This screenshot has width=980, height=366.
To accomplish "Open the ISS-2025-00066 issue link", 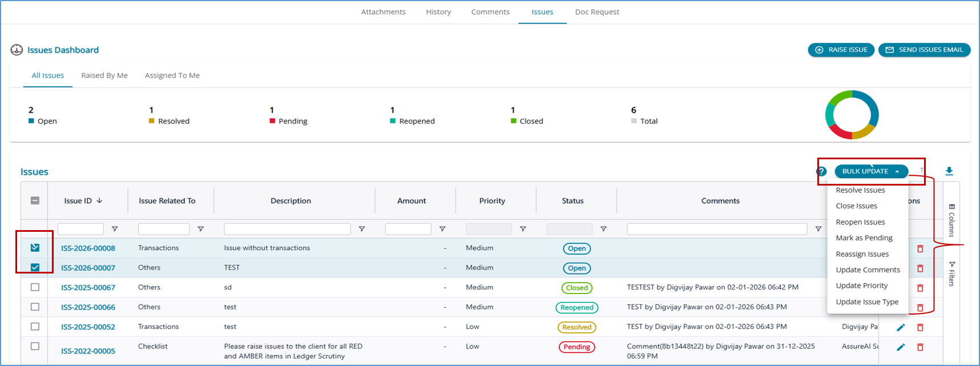I will click(88, 307).
